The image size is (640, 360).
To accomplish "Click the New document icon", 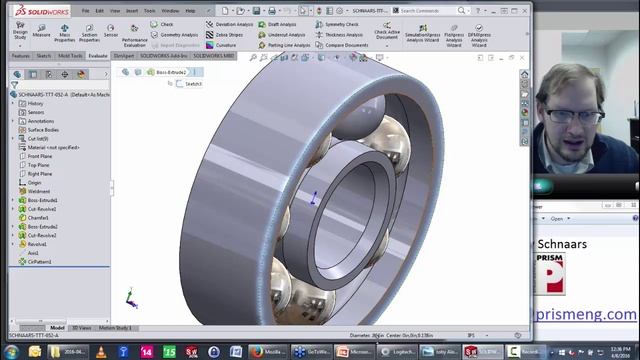I will [225, 11].
